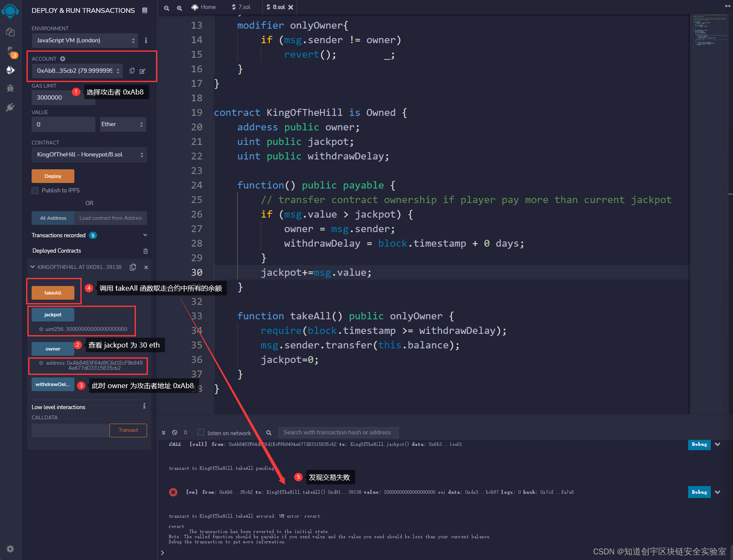The image size is (733, 560).
Task: Open the account selection dropdown
Action: point(77,71)
